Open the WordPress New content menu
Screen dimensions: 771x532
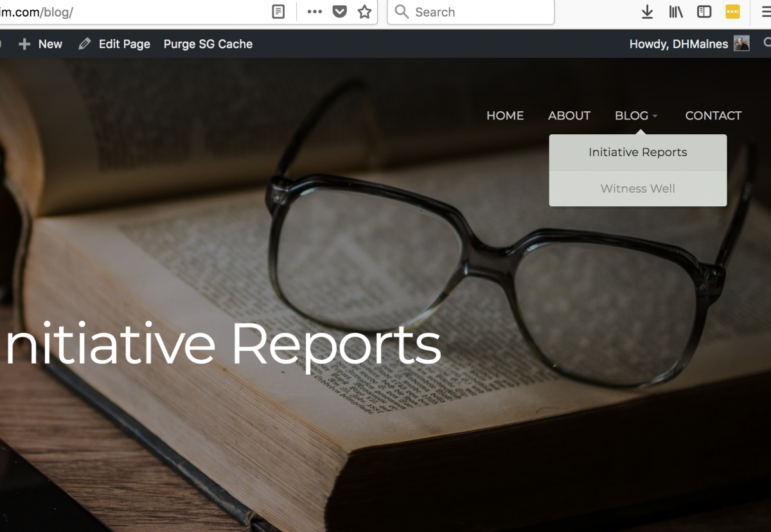[41, 44]
